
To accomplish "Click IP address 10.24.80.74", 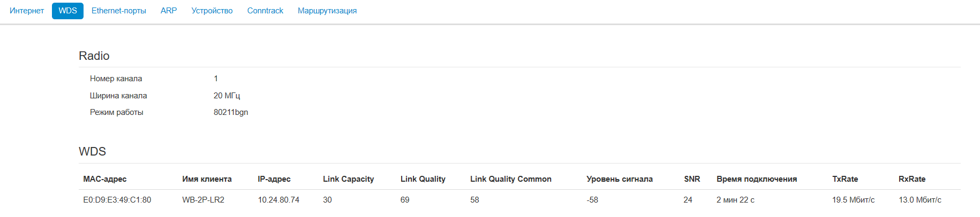I will click(x=278, y=200).
